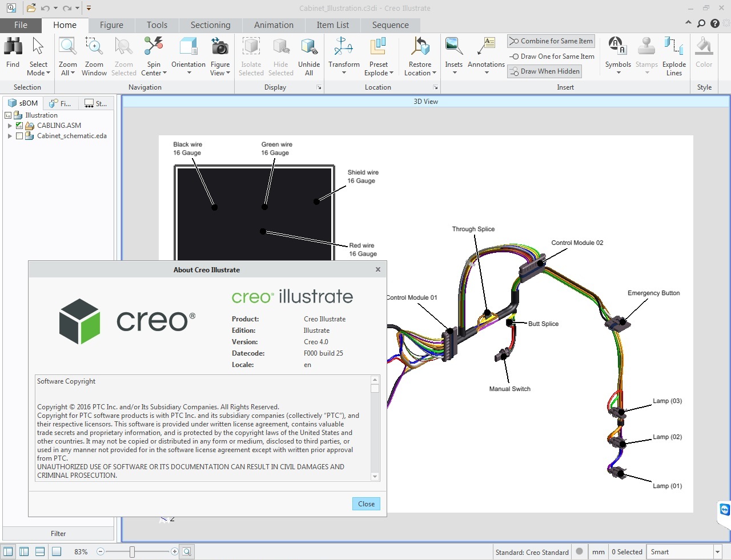The image size is (731, 560).
Task: Open the Insets menu
Action: [x=454, y=56]
